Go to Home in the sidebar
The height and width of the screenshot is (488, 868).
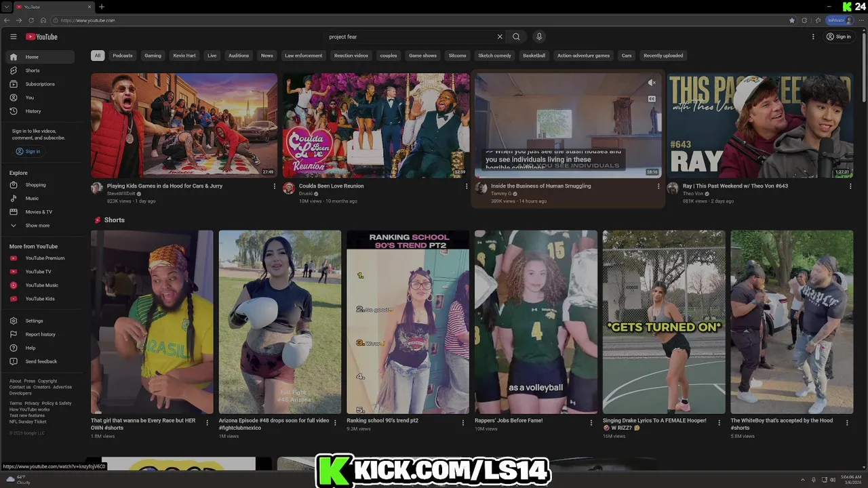pyautogui.click(x=41, y=57)
